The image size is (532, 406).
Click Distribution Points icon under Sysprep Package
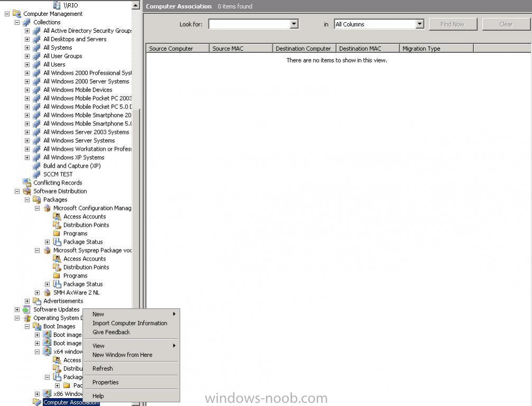(57, 267)
